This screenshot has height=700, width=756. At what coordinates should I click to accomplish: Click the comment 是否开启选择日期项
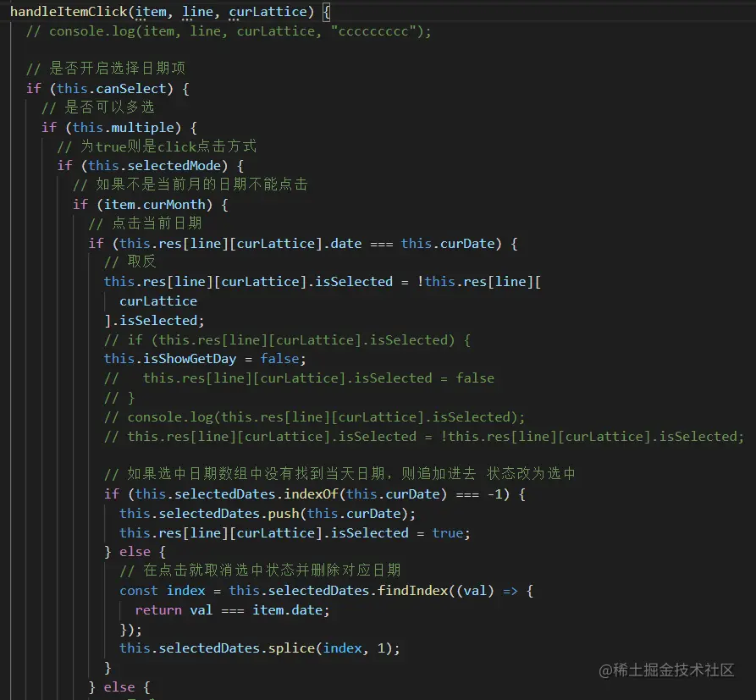coord(106,69)
